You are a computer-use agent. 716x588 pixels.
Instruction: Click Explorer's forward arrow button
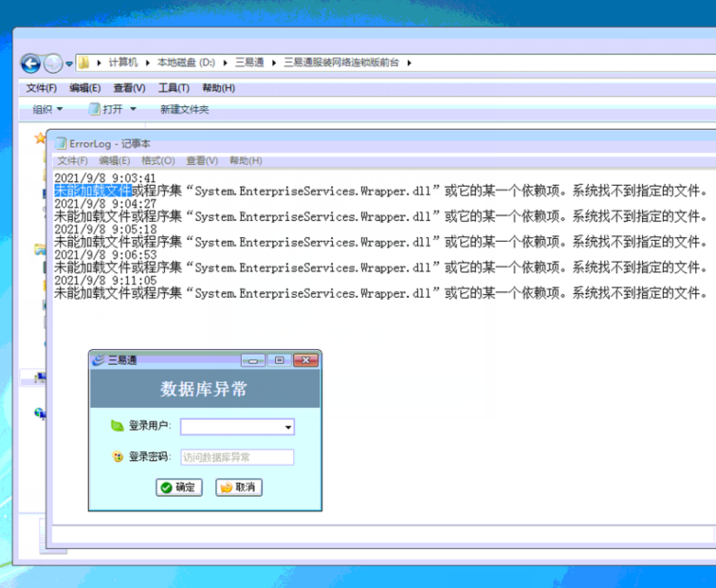[x=53, y=64]
